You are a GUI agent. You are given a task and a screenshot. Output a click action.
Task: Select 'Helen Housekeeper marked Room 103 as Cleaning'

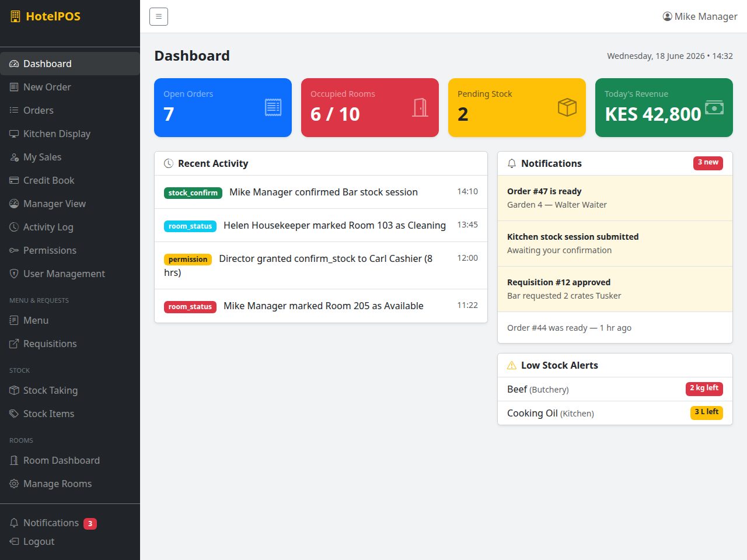[321, 225]
